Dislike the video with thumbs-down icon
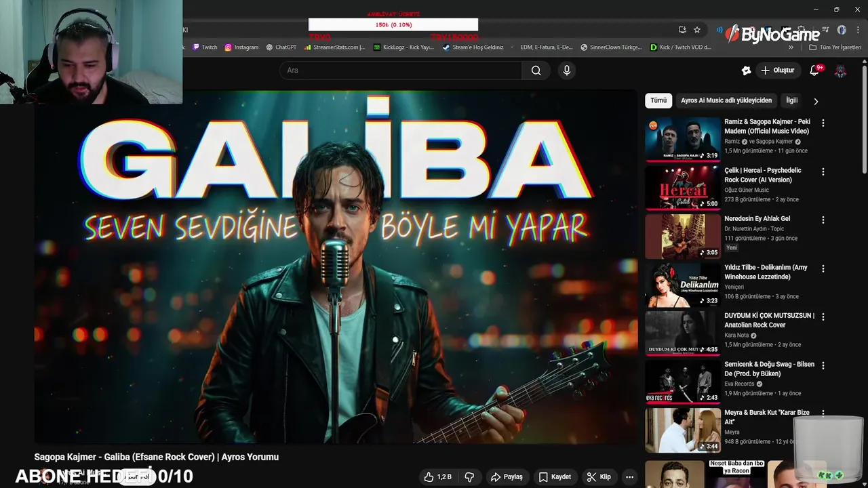Screen dimensions: 868x488 click(469, 477)
